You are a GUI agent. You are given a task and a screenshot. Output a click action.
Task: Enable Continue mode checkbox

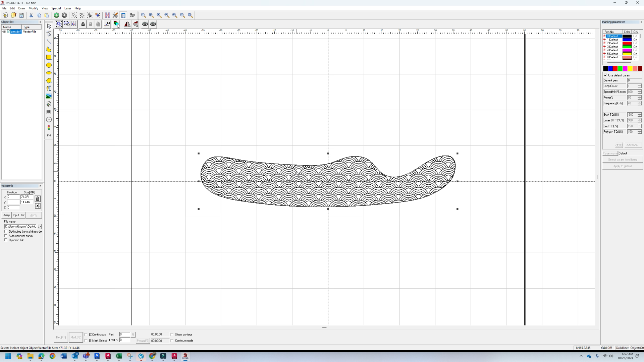coord(172,341)
